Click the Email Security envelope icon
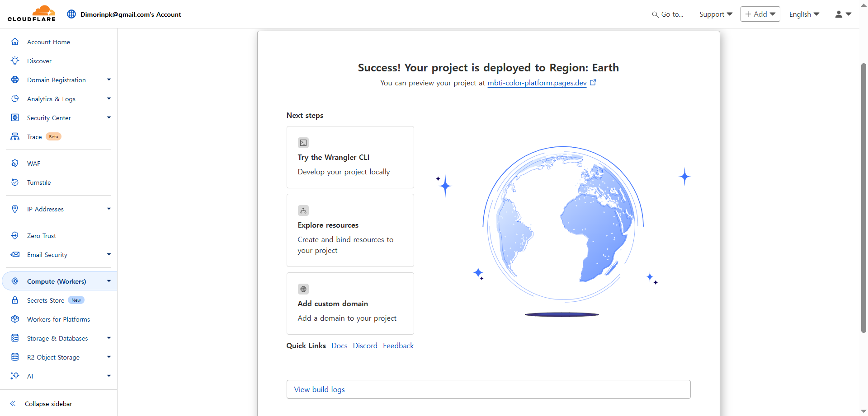The image size is (868, 416). [15, 254]
